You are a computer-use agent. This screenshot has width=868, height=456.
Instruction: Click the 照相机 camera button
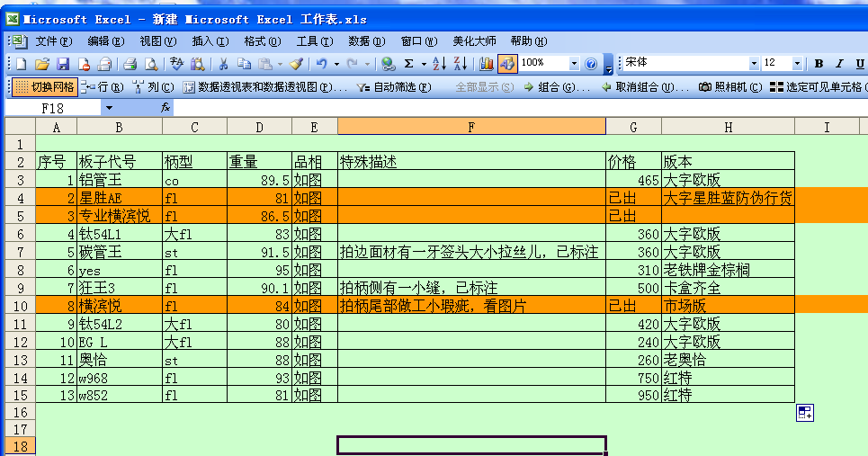[731, 87]
